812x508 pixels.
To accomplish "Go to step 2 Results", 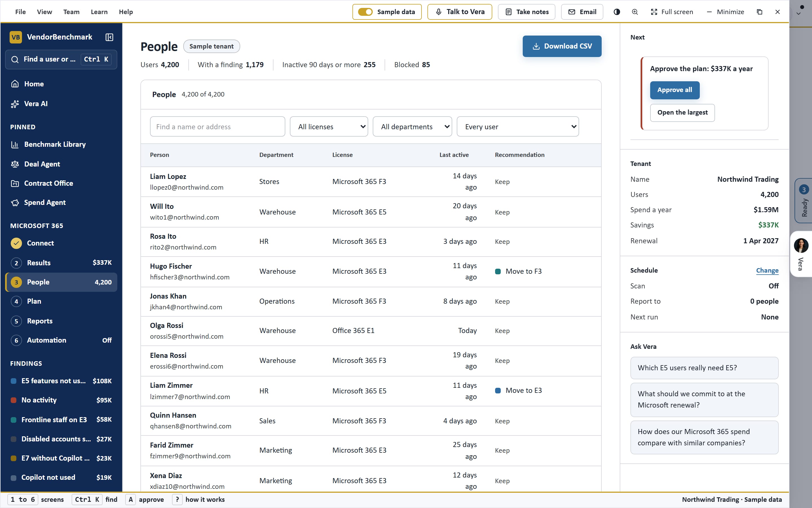I will pyautogui.click(x=61, y=263).
